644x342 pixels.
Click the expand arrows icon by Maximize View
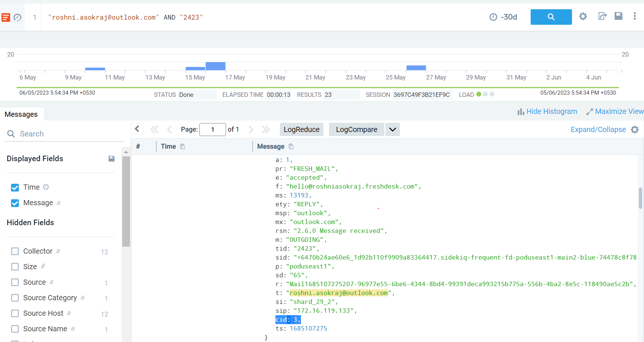(590, 112)
